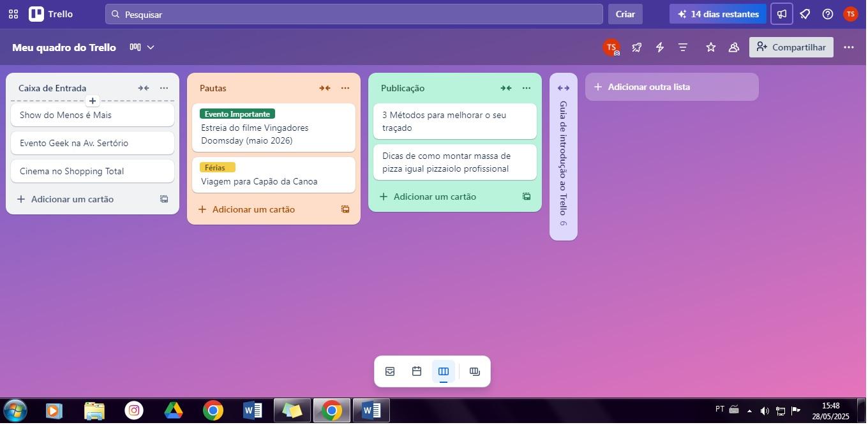This screenshot has height=425, width=868.
Task: Open notifications icon in top bar
Action: (x=805, y=14)
